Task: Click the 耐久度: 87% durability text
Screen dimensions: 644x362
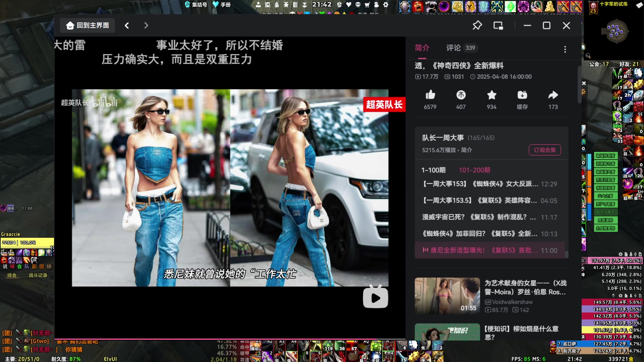Action: [x=66, y=359]
